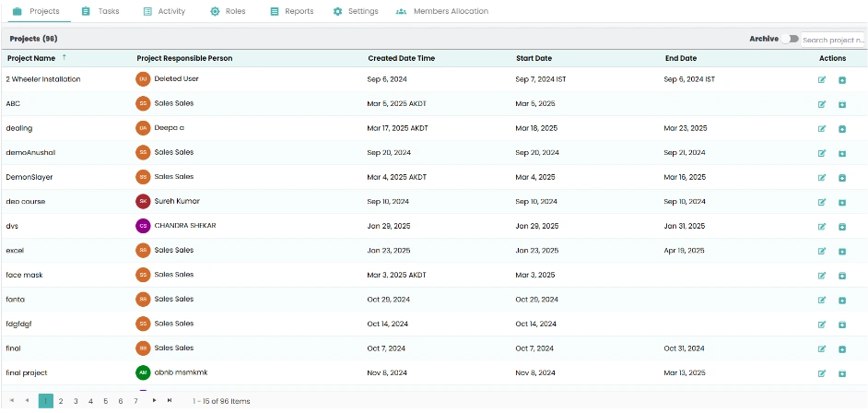Go to next page arrow
Image resolution: width=868 pixels, height=413 pixels.
point(155,400)
